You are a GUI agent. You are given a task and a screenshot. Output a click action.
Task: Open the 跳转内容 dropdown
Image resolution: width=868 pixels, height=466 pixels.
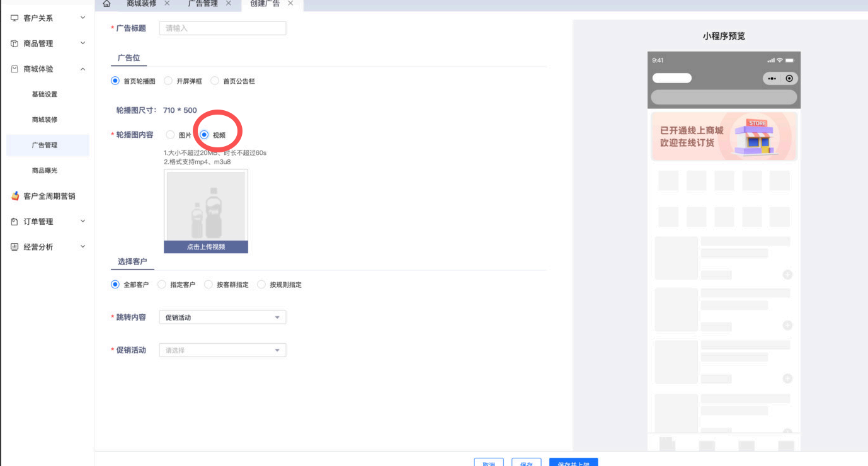point(222,317)
